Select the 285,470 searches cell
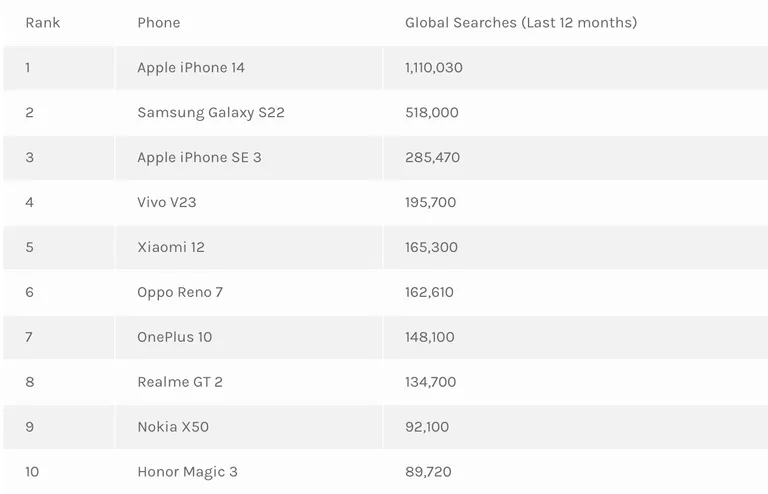 (576, 158)
